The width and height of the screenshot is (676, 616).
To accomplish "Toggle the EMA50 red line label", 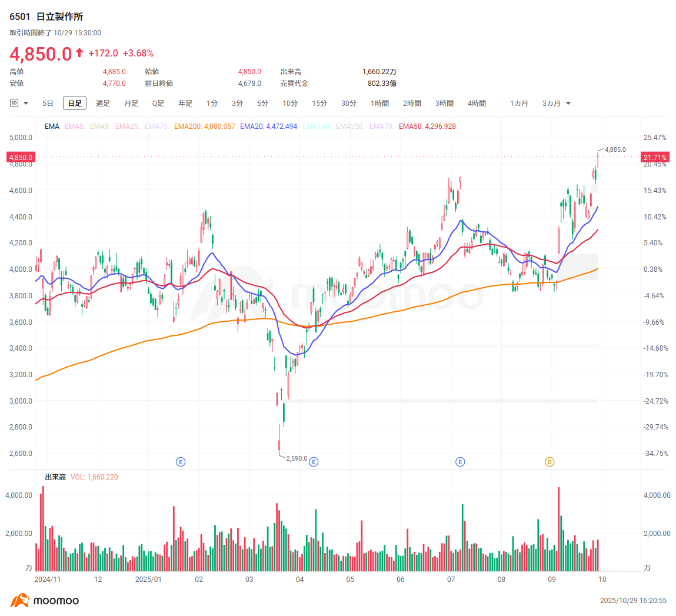I will point(427,126).
